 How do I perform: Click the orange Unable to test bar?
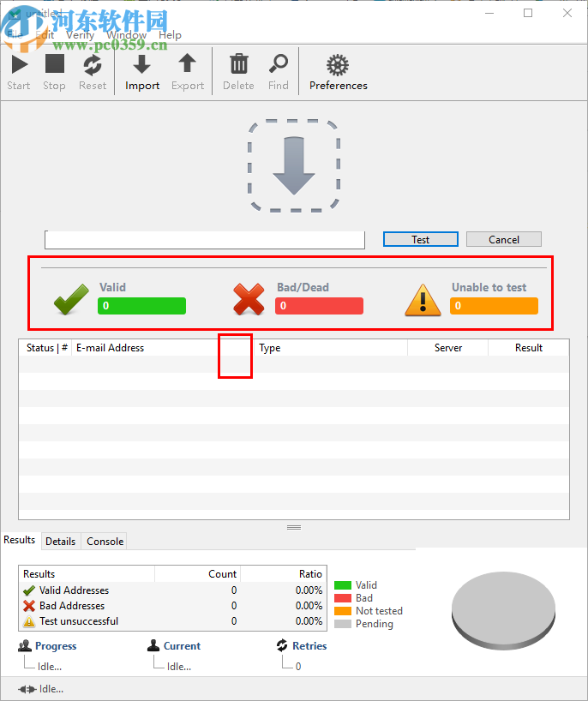(494, 306)
